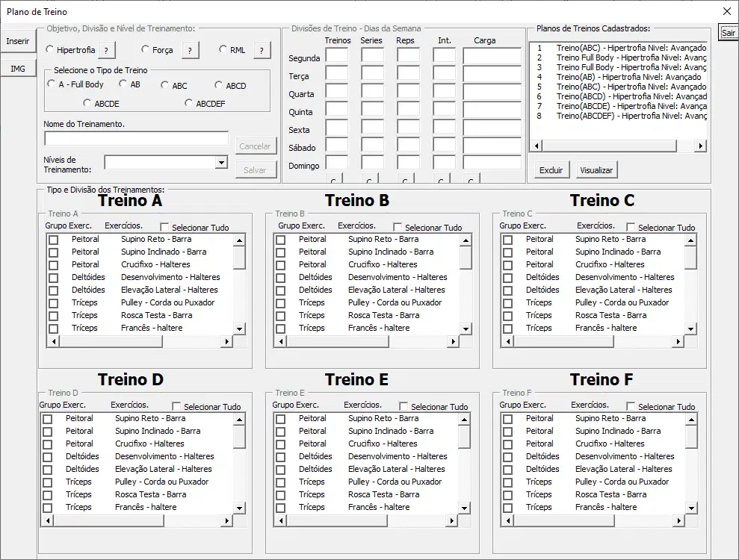The width and height of the screenshot is (739, 560).
Task: Open the Níveis de Treinamento dropdown
Action: click(x=221, y=163)
